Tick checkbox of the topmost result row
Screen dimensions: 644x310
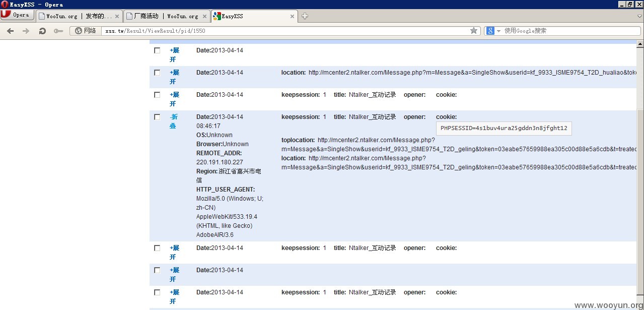click(157, 50)
